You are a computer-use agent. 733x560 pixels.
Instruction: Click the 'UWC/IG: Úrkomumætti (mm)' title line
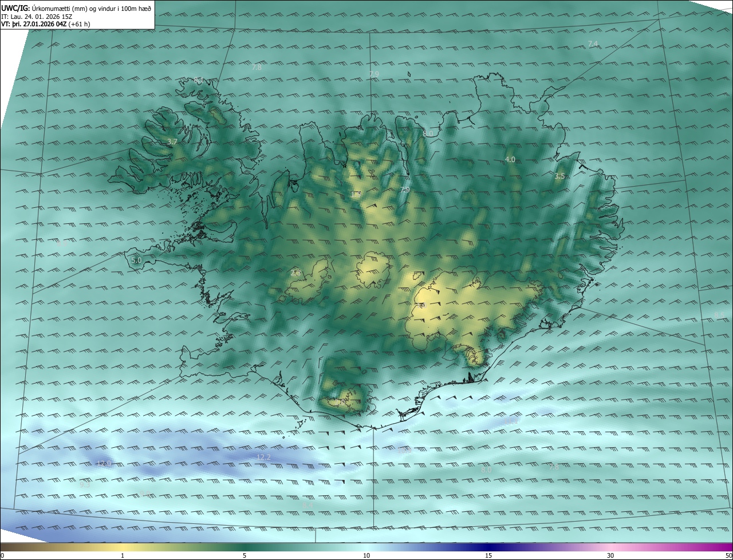click(76, 7)
